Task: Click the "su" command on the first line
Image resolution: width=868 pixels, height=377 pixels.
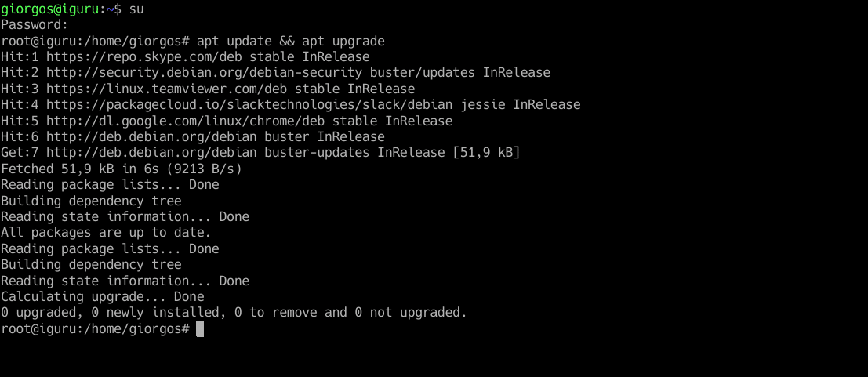Action: [x=136, y=9]
